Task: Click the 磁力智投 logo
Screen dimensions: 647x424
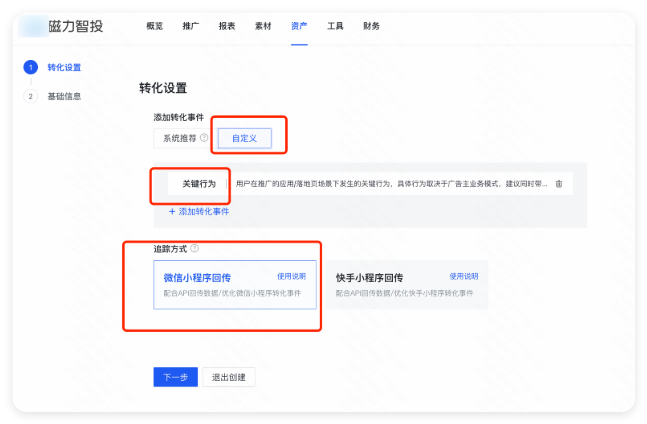Action: click(x=61, y=26)
